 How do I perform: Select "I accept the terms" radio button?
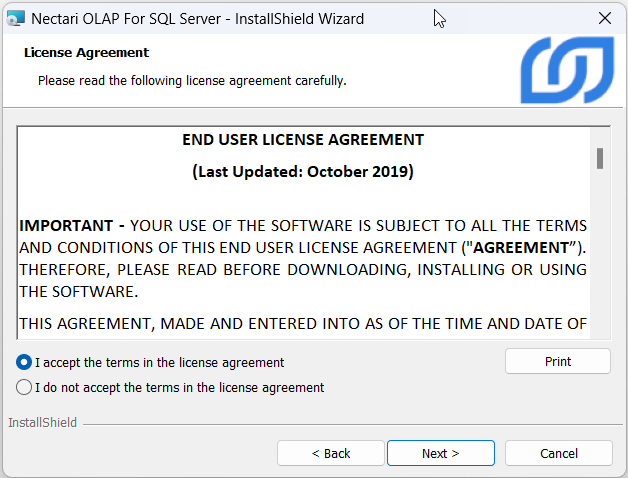click(24, 363)
